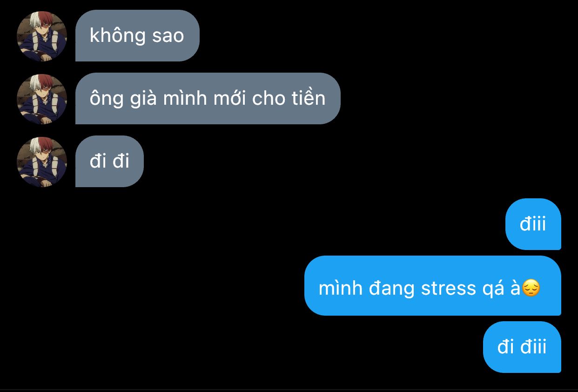Open avatar next to "ông già mình mới cho tiền"
The image size is (578, 392).
click(x=42, y=99)
